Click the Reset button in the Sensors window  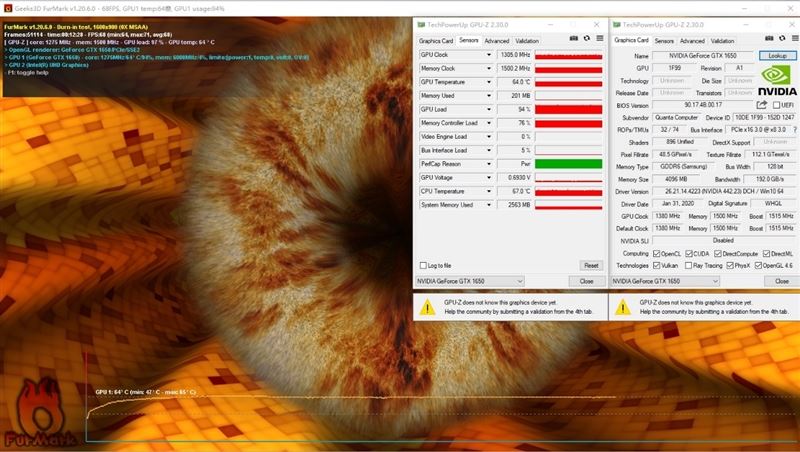point(591,266)
